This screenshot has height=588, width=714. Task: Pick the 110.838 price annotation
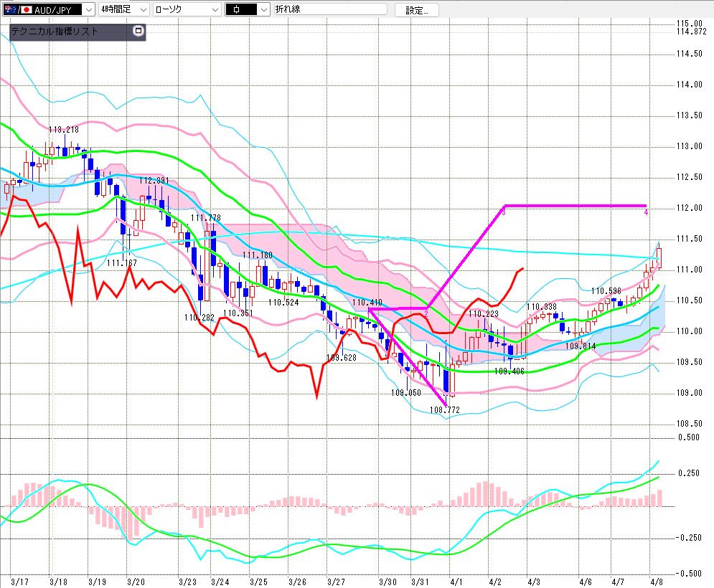(541, 307)
